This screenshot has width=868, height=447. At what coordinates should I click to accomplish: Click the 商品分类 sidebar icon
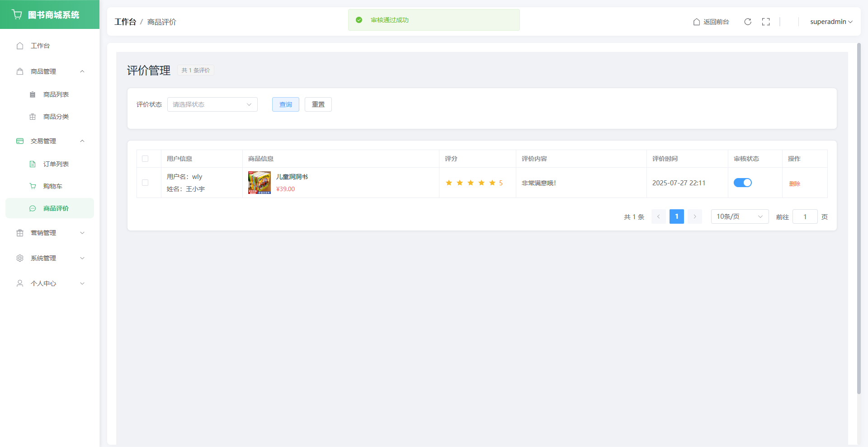pyautogui.click(x=33, y=117)
